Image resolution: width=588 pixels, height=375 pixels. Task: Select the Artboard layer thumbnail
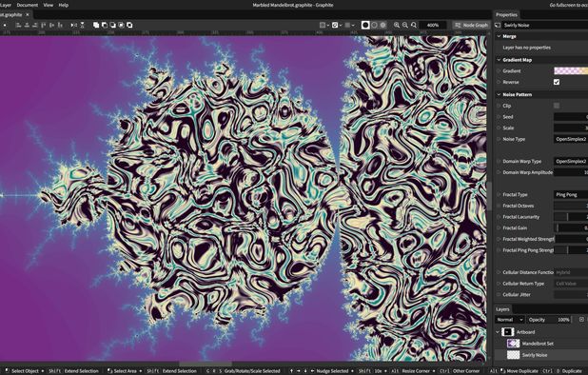[x=508, y=332]
